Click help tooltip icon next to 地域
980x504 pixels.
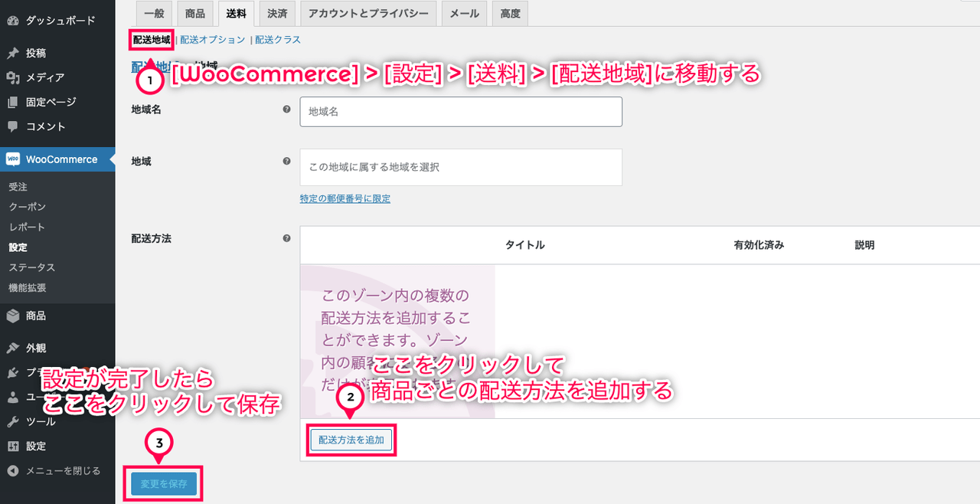pos(286,162)
